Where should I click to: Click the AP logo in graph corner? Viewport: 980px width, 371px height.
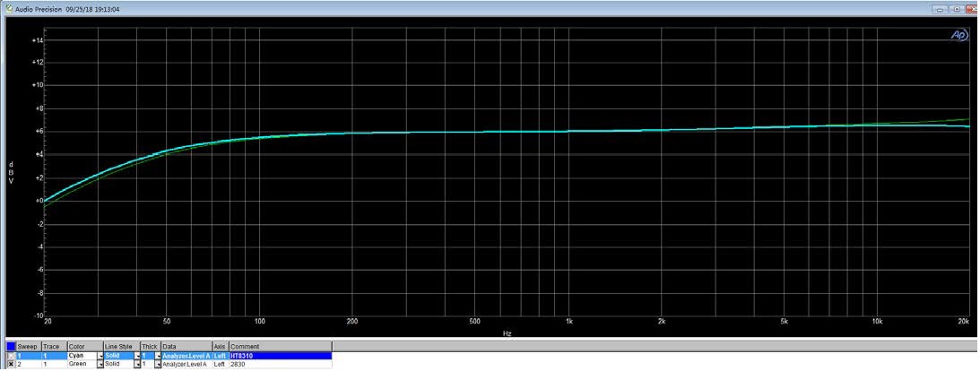click(x=958, y=35)
